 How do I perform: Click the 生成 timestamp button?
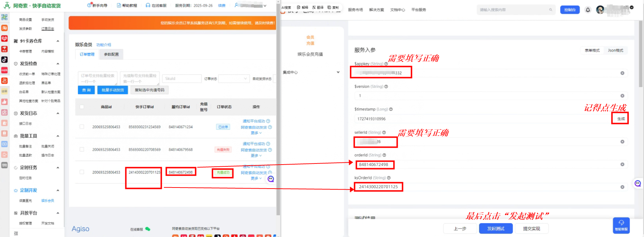click(x=621, y=119)
